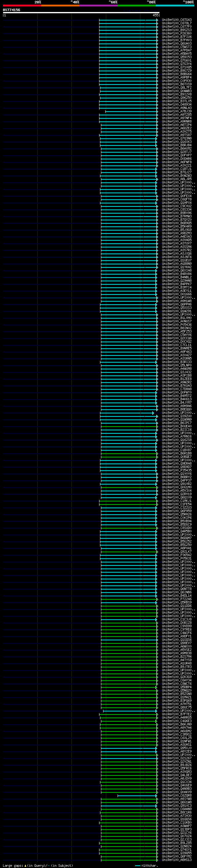This screenshot has height=868, width=197.
Task: Select the UniRef100_Q9ERA8 label
Action: tap(177, 464)
